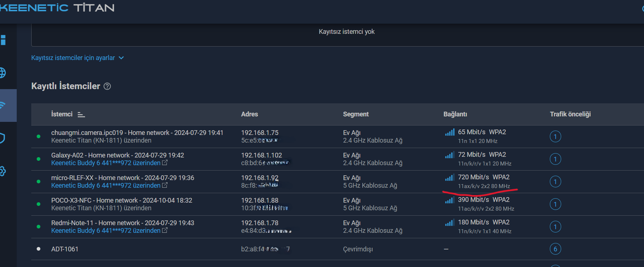Open Keenetic Buddy 6 link under Redmi-Note-11

coord(106,231)
